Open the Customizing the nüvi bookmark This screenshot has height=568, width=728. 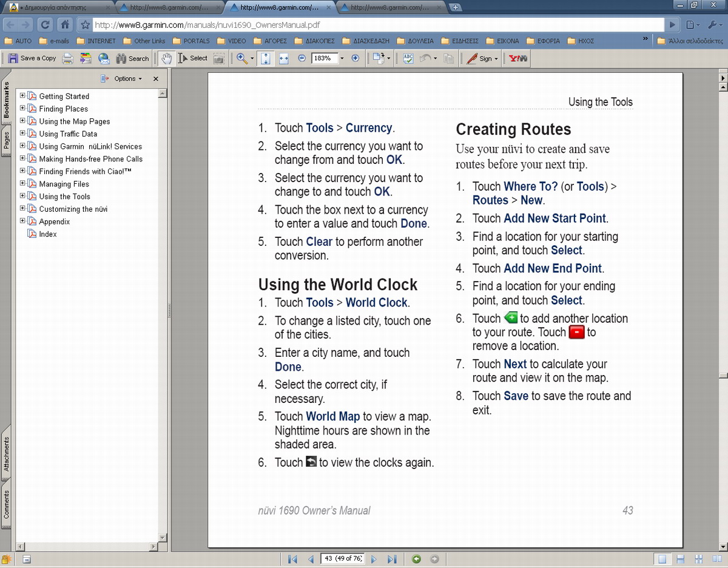coord(73,209)
